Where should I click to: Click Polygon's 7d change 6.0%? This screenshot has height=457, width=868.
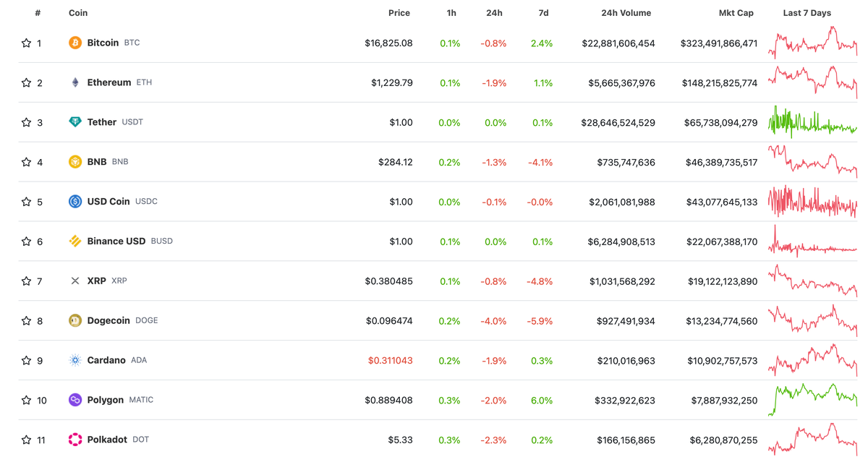point(542,400)
